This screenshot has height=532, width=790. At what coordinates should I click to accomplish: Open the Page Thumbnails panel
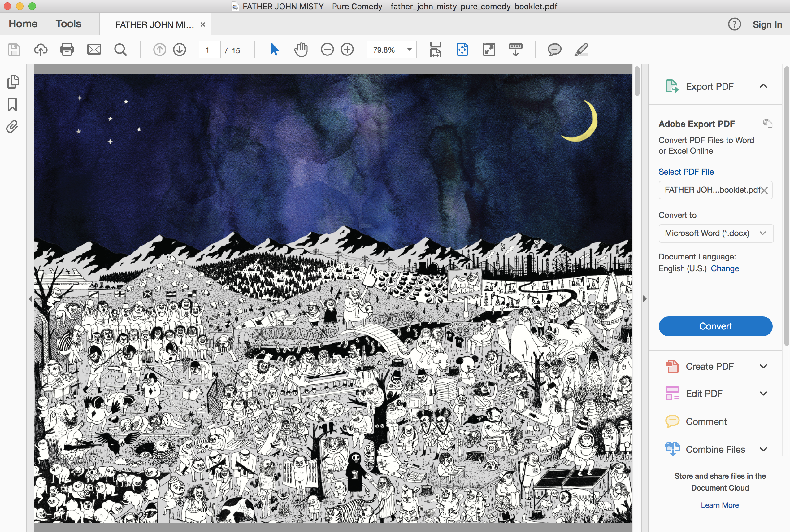(13, 81)
